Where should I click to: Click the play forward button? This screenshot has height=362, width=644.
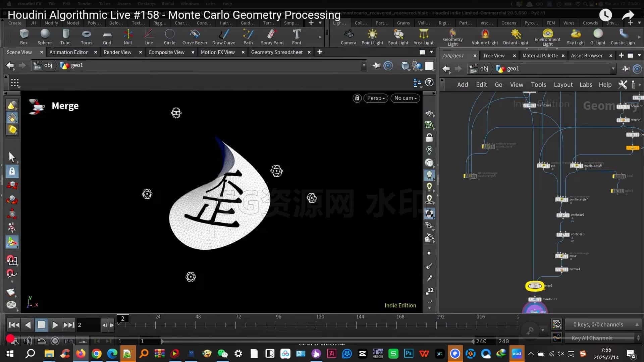(55, 325)
